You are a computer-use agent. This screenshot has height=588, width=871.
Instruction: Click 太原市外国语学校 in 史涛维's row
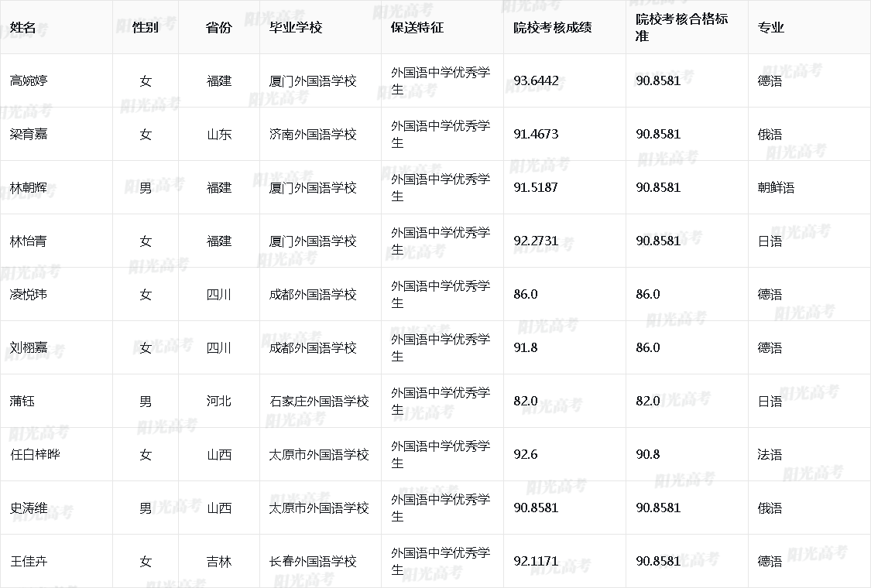[319, 508]
